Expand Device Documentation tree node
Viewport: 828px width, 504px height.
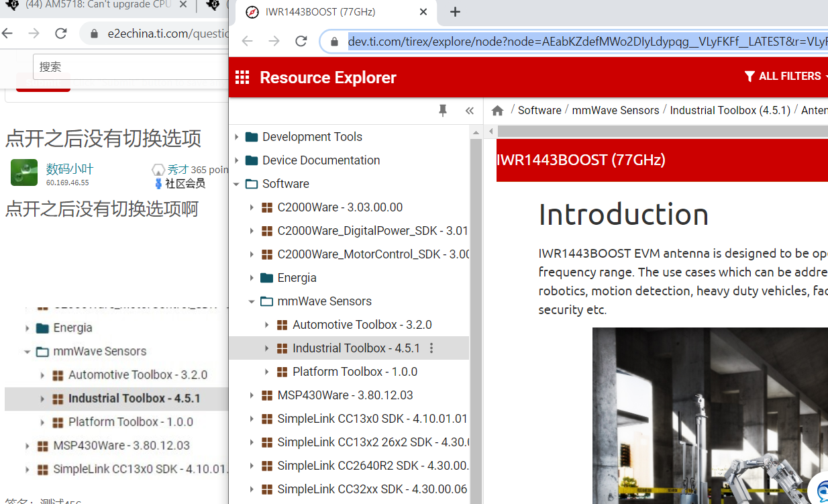[236, 160]
